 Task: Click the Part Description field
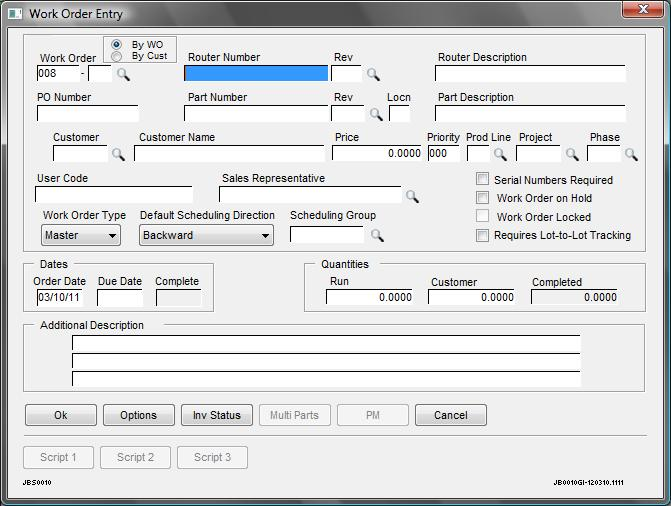tap(530, 113)
